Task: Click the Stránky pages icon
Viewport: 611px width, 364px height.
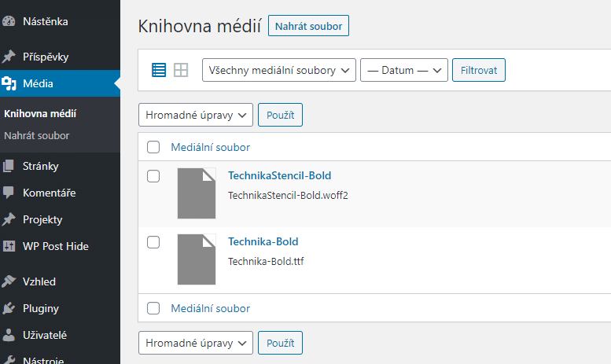Action: pyautogui.click(x=9, y=166)
